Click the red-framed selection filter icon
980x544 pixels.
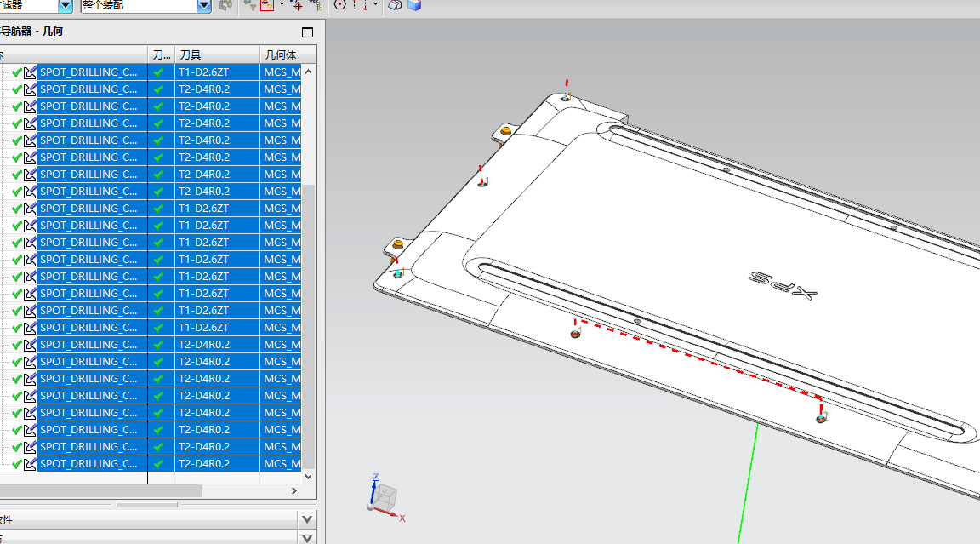pos(267,5)
